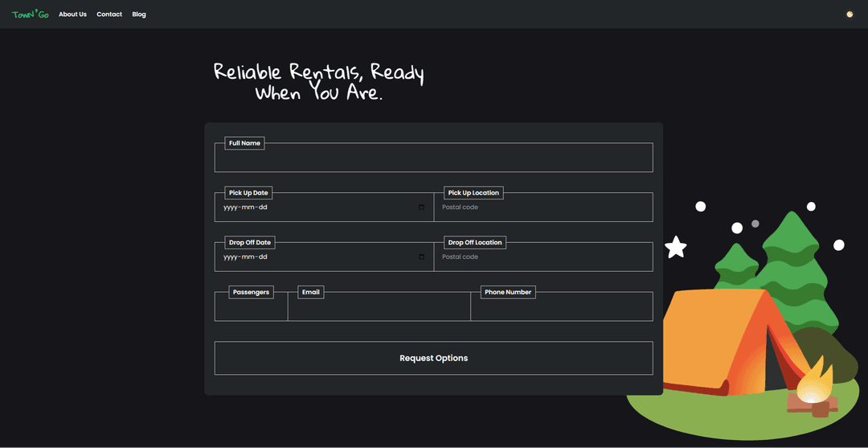Toggle the light/dark theme moon icon
The height and width of the screenshot is (448, 868).
(x=850, y=14)
